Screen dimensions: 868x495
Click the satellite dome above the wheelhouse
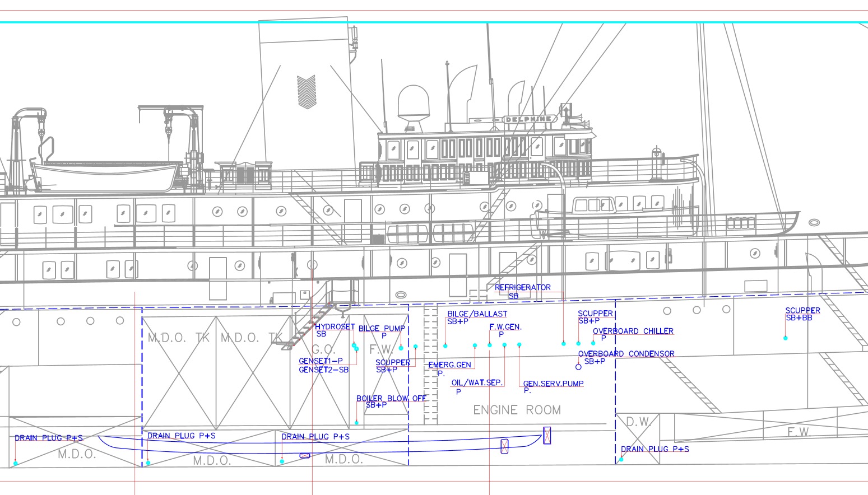pyautogui.click(x=414, y=101)
